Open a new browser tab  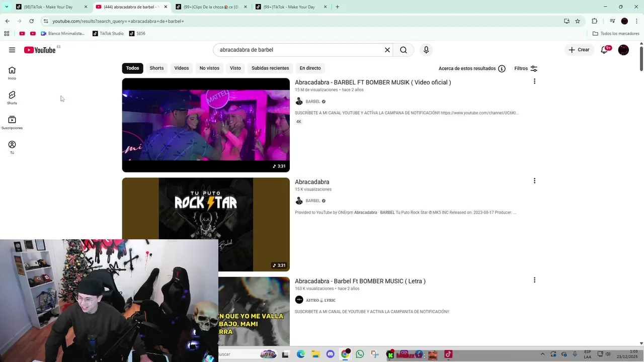pos(337,7)
